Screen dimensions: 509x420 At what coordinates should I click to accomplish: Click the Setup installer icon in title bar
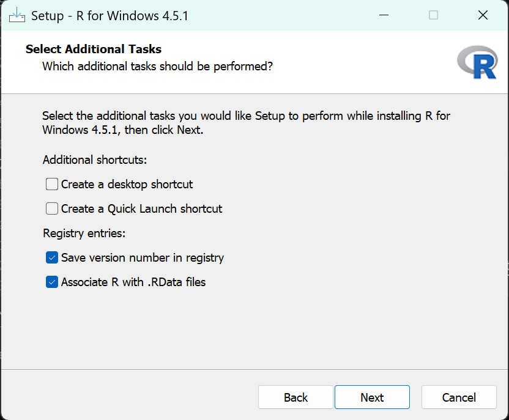pos(17,15)
